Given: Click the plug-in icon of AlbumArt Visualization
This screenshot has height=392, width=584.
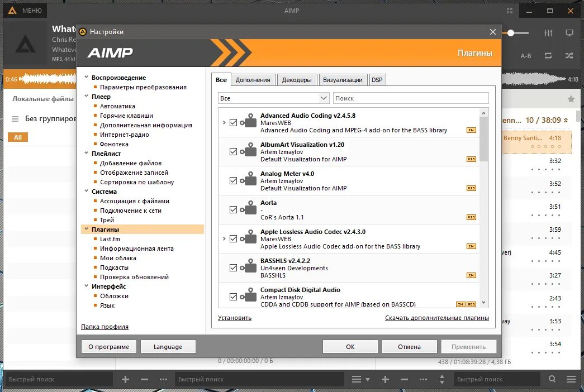Looking at the screenshot, I should point(249,149).
